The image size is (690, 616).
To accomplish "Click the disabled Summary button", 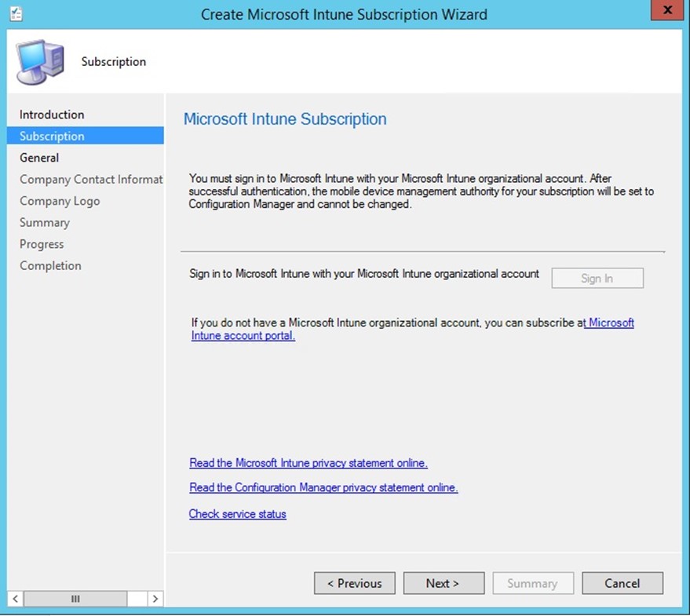I will pyautogui.click(x=533, y=583).
